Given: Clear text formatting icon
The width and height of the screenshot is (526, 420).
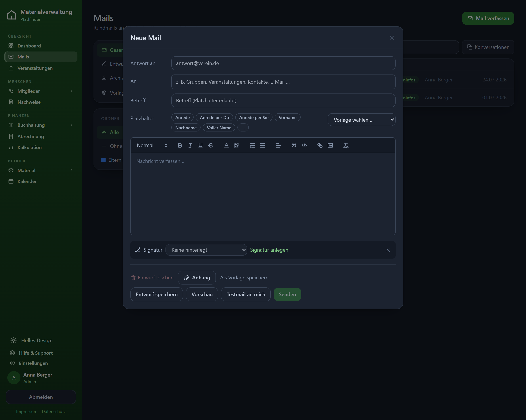Looking at the screenshot, I should 346,145.
